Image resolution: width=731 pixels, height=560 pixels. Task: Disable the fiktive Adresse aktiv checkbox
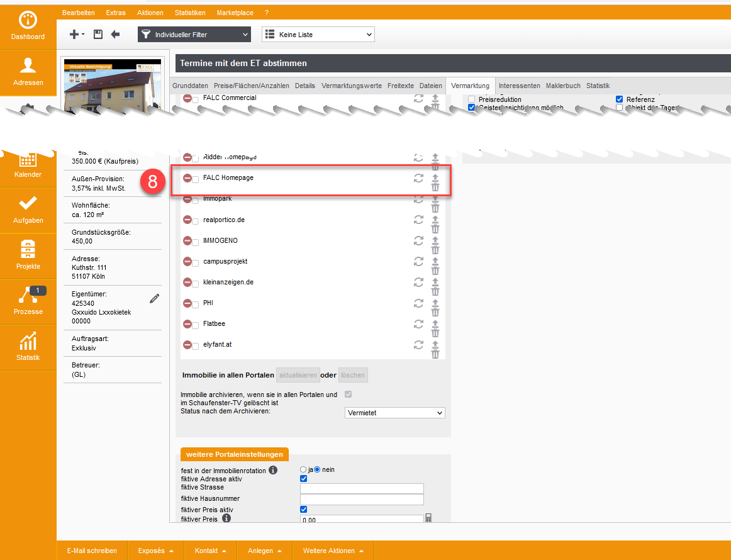pos(304,479)
